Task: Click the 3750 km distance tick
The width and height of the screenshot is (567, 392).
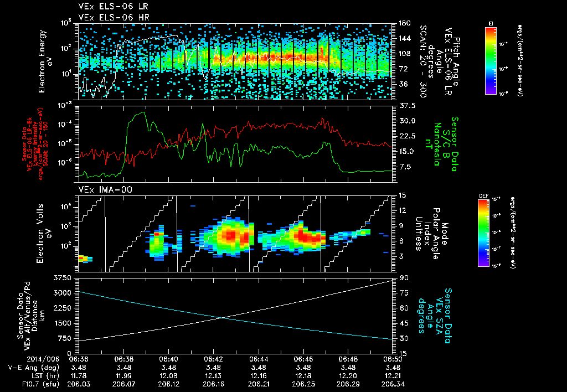Action: 62,278
